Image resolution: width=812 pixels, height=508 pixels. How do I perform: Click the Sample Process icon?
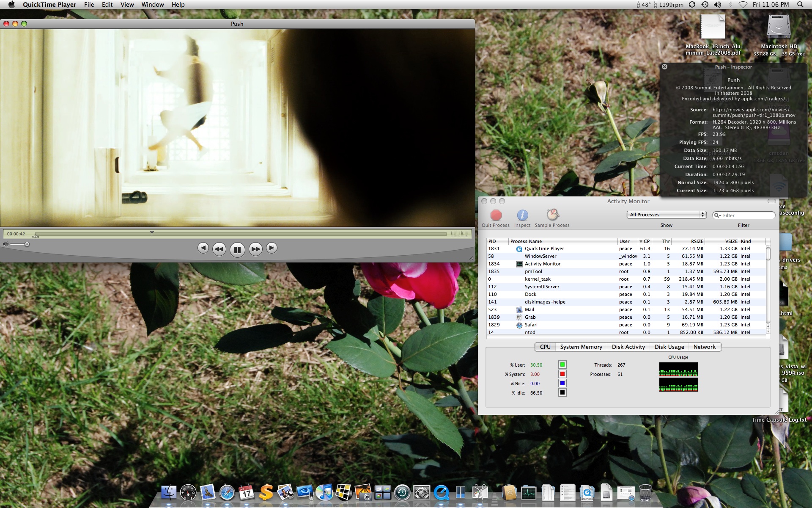point(552,215)
